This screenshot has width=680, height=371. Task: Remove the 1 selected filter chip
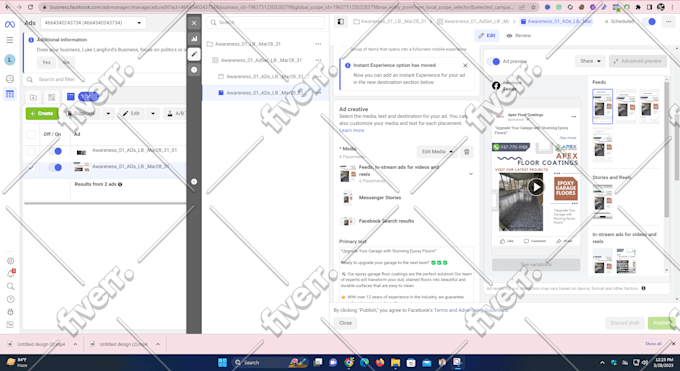88,96
